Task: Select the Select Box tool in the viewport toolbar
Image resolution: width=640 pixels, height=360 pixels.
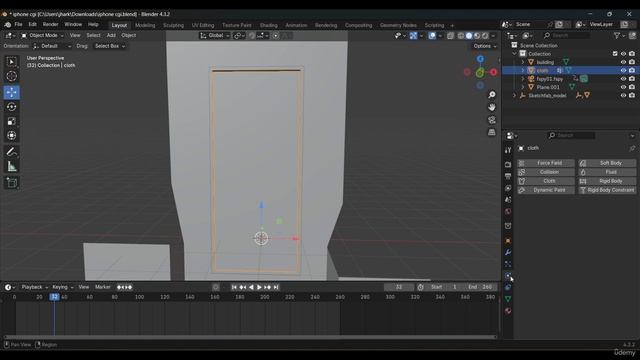Action: (x=11, y=62)
